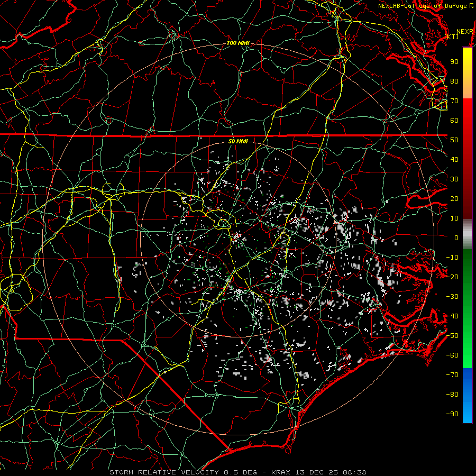The height and width of the screenshot is (476, 476).
Task: Pick the light blue segment near -90
Action: pos(467,413)
